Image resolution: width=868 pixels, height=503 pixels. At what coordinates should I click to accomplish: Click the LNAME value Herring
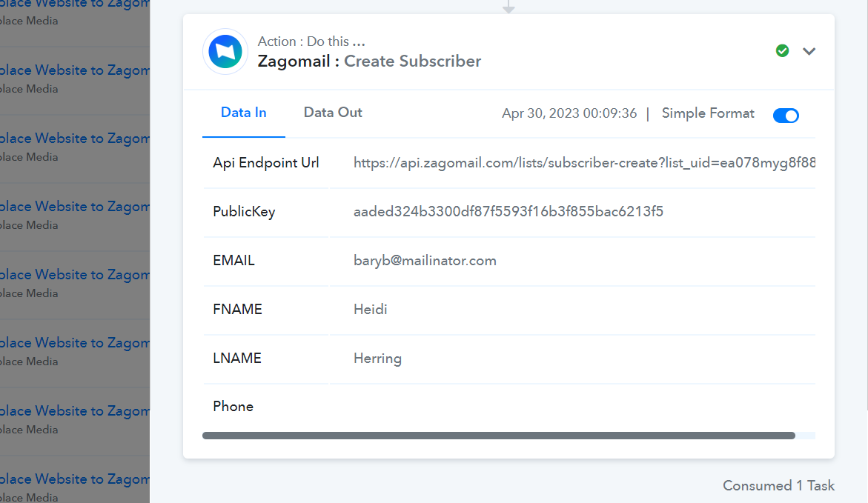(x=377, y=359)
